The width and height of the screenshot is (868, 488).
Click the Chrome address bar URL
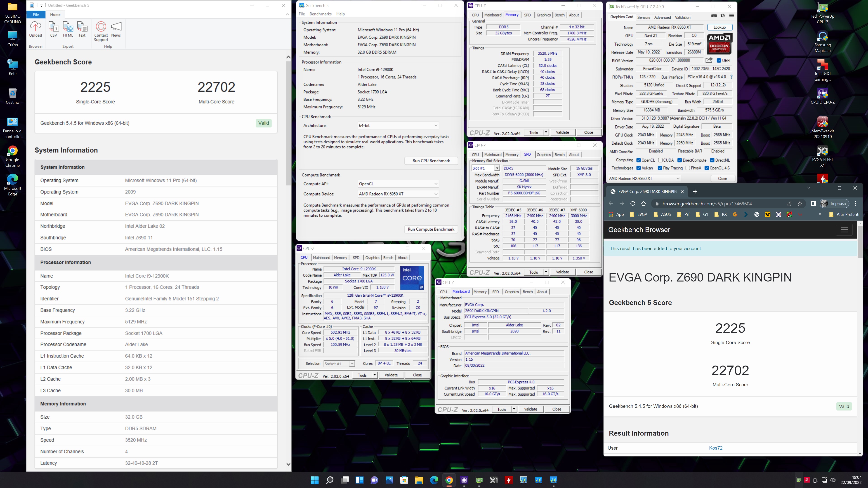[707, 204]
